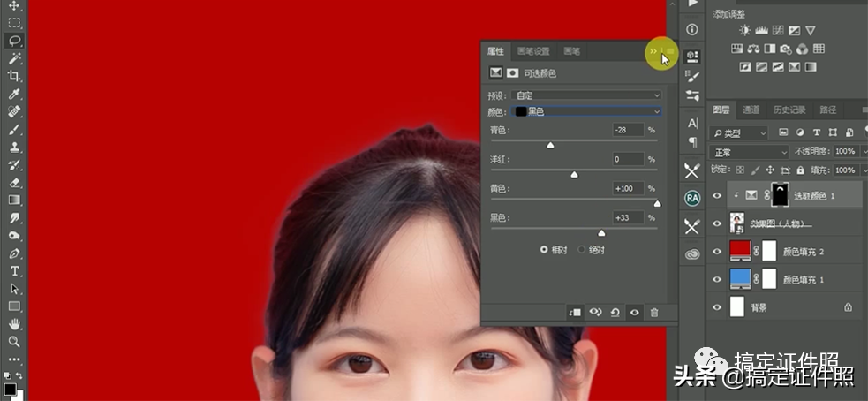Select the Move tool
Screen dimensions: 868x401
[14, 5]
